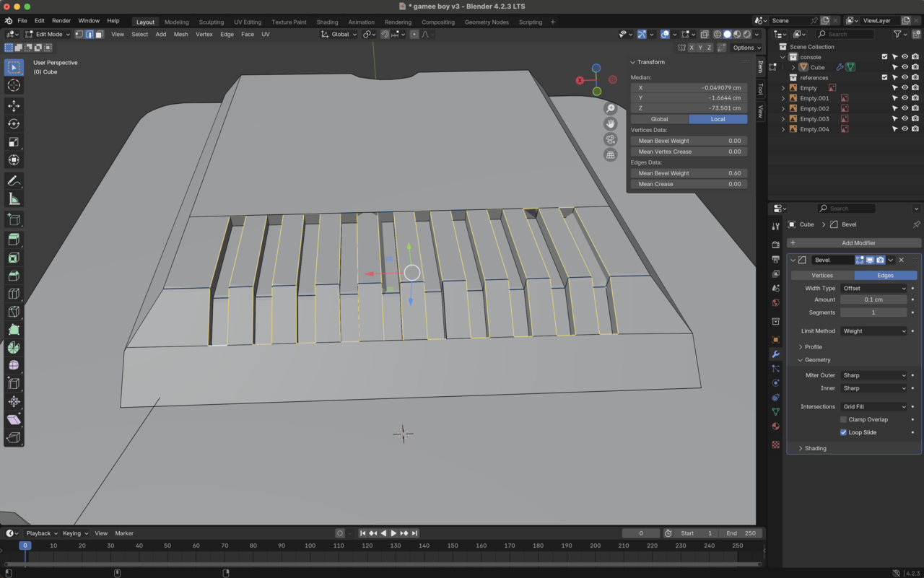Enable the Clamp Overlap checkbox
Screen dimensions: 924x578
point(843,419)
